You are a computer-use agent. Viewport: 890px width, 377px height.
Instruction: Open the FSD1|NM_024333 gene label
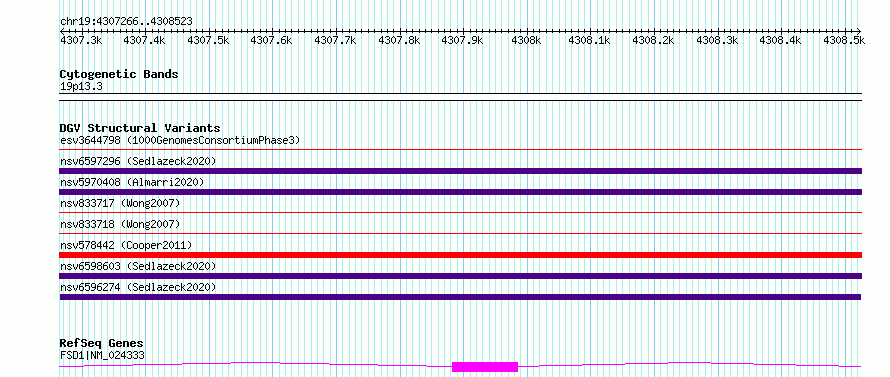tap(102, 356)
